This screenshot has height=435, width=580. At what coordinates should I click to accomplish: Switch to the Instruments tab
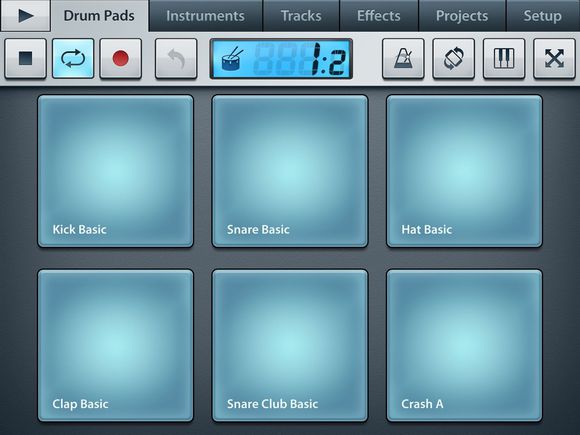[x=205, y=16]
